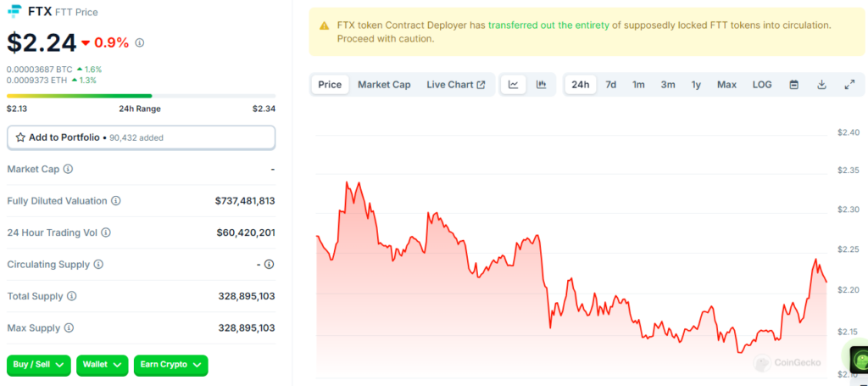This screenshot has width=868, height=386.
Task: Open 'transferred out the entirety' link
Action: coord(548,25)
